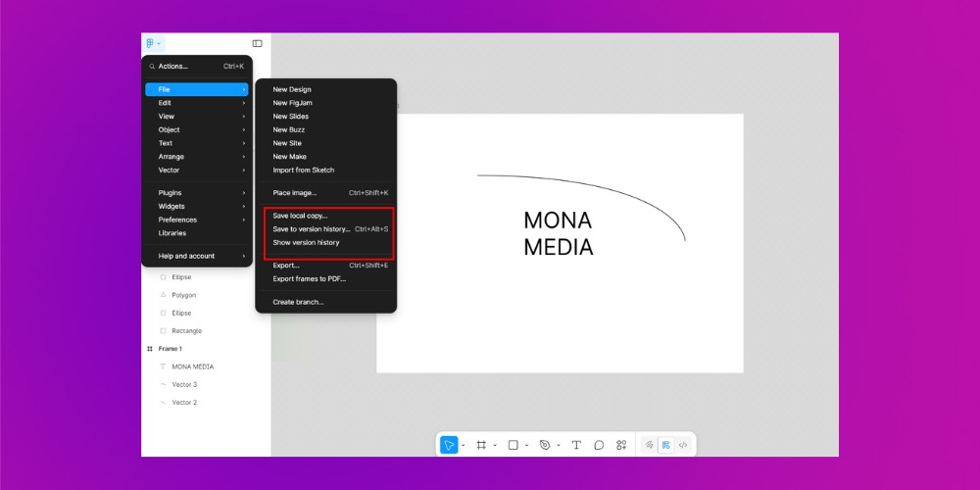Switch to Design mode
Image resolution: width=980 pixels, height=490 pixels.
[666, 445]
